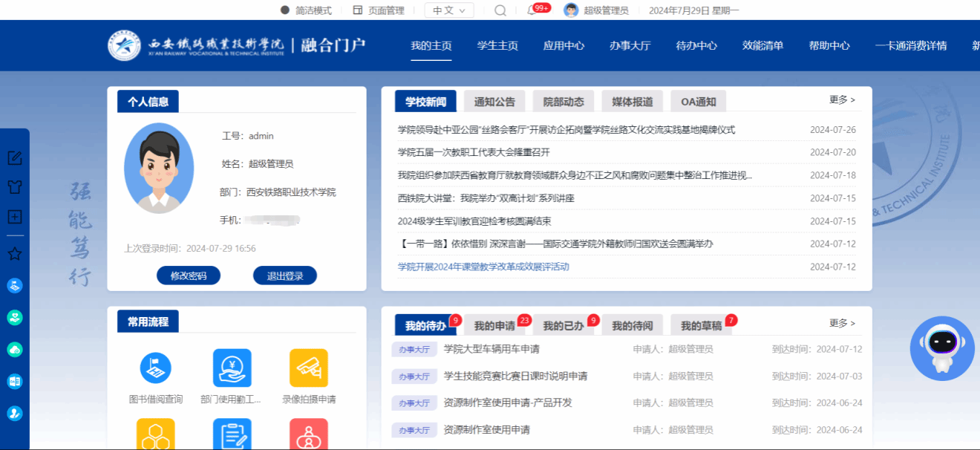Click the plus square icon in left sidebar
The width and height of the screenshot is (980, 450).
pos(15,217)
